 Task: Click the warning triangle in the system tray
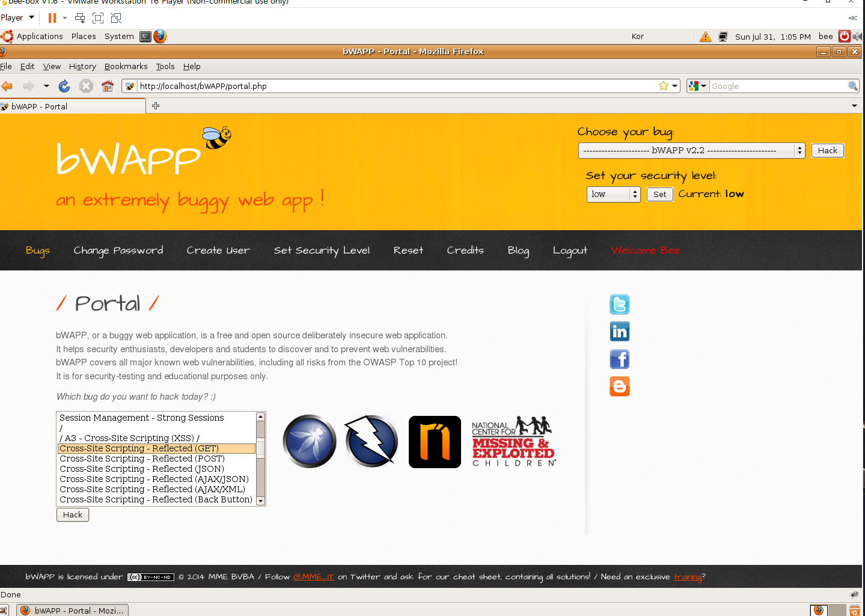(x=706, y=37)
